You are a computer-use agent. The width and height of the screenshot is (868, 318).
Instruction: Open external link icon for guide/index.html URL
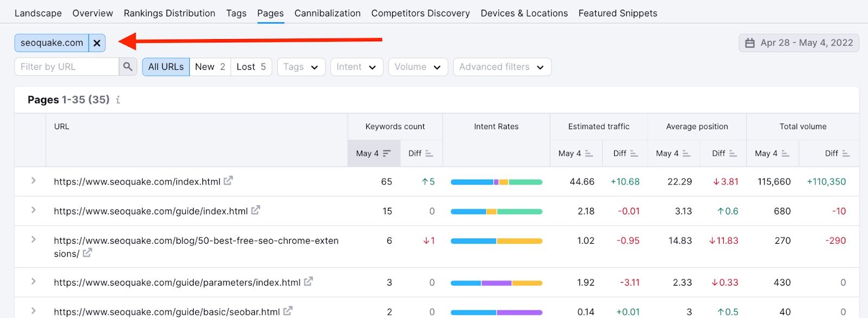click(x=256, y=210)
